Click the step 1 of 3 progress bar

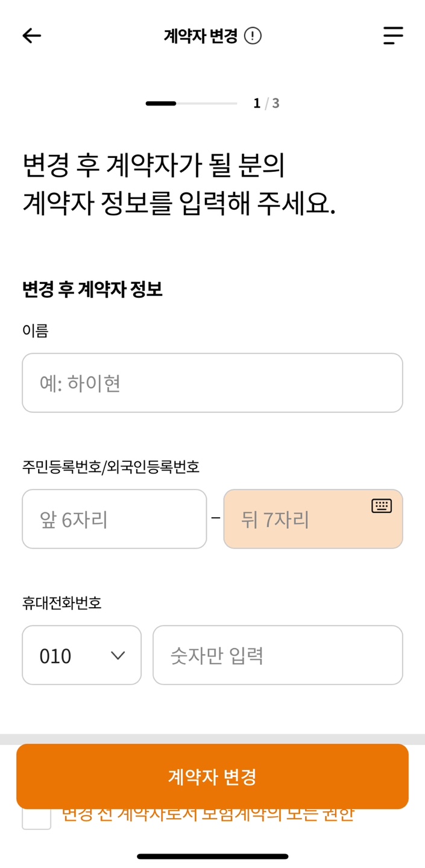[x=190, y=102]
